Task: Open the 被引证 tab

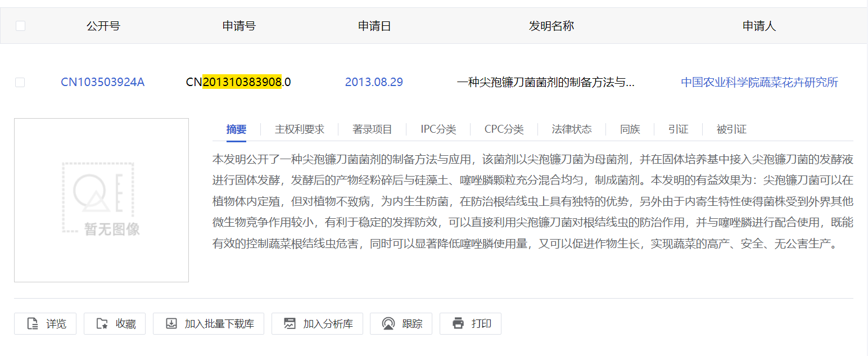Action: click(731, 129)
